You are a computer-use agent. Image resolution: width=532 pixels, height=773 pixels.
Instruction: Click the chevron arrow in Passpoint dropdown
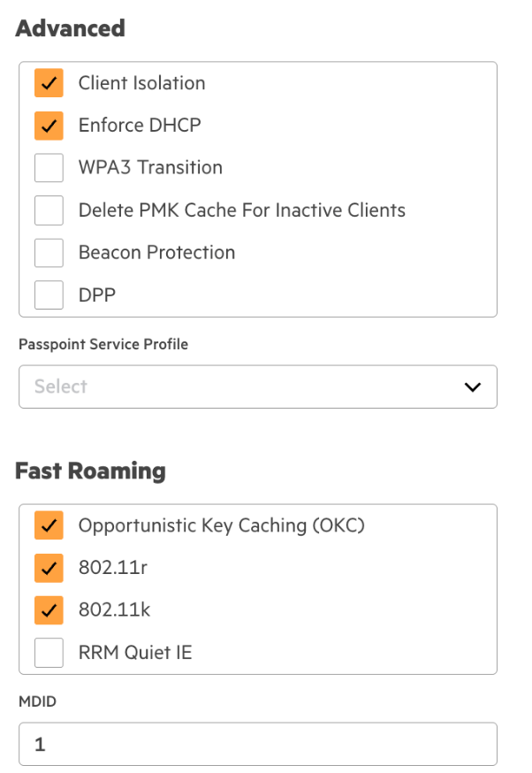click(x=473, y=386)
